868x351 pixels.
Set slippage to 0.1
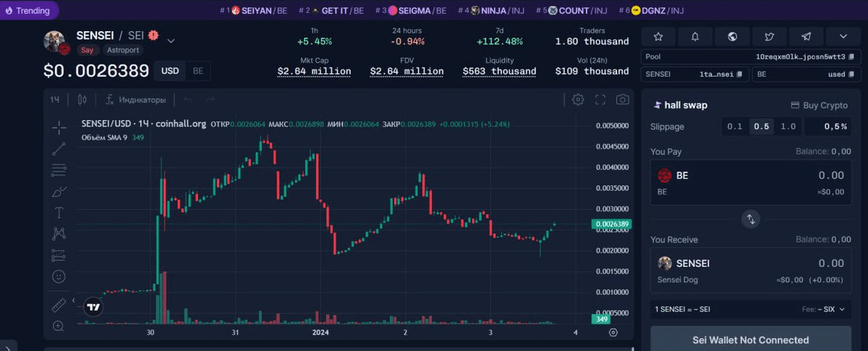735,127
